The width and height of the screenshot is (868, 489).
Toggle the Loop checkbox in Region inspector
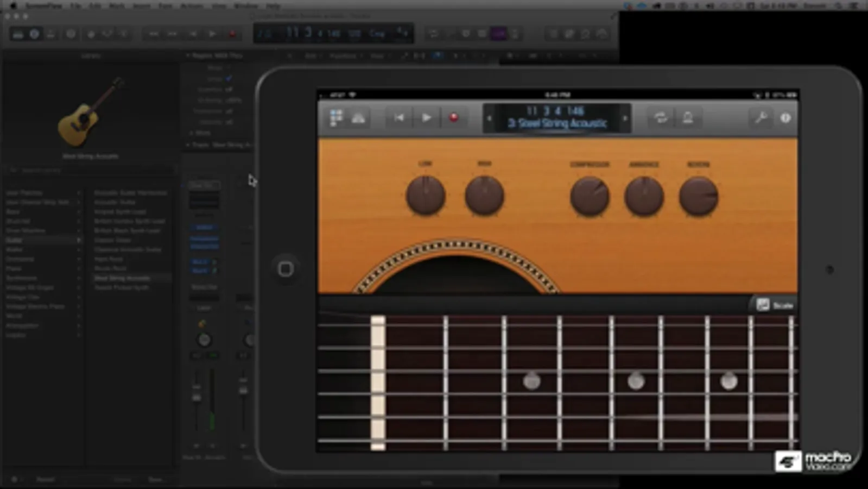pyautogui.click(x=229, y=78)
